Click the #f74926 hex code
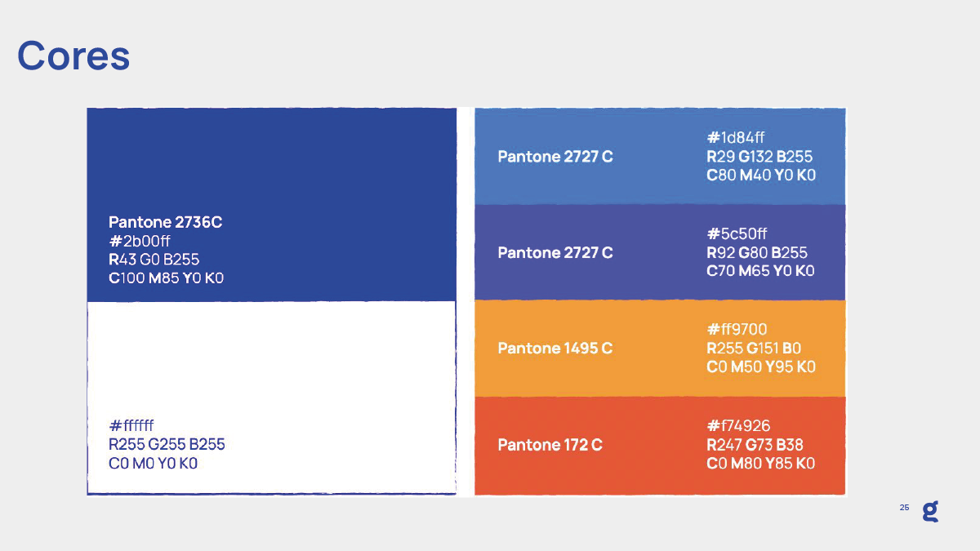Viewport: 980px width, 551px height. 738,426
